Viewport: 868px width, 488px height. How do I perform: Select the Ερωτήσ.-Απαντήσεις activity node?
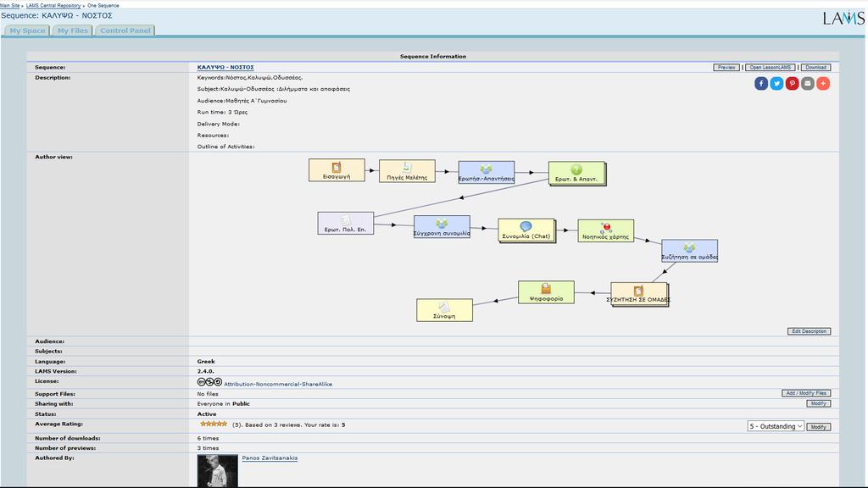click(486, 172)
